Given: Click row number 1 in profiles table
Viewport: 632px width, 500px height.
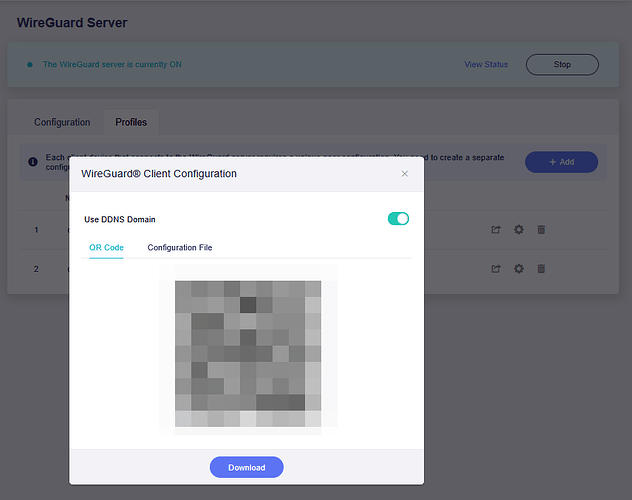Looking at the screenshot, I should [x=36, y=230].
